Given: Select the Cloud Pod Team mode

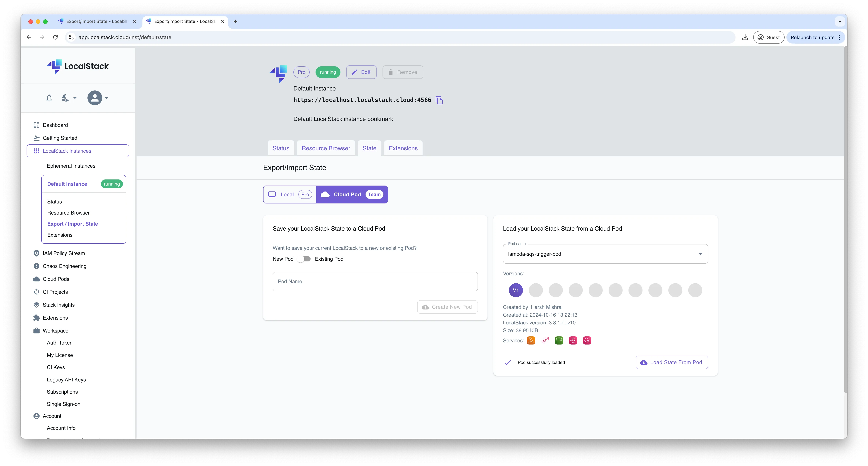Looking at the screenshot, I should click(x=352, y=194).
